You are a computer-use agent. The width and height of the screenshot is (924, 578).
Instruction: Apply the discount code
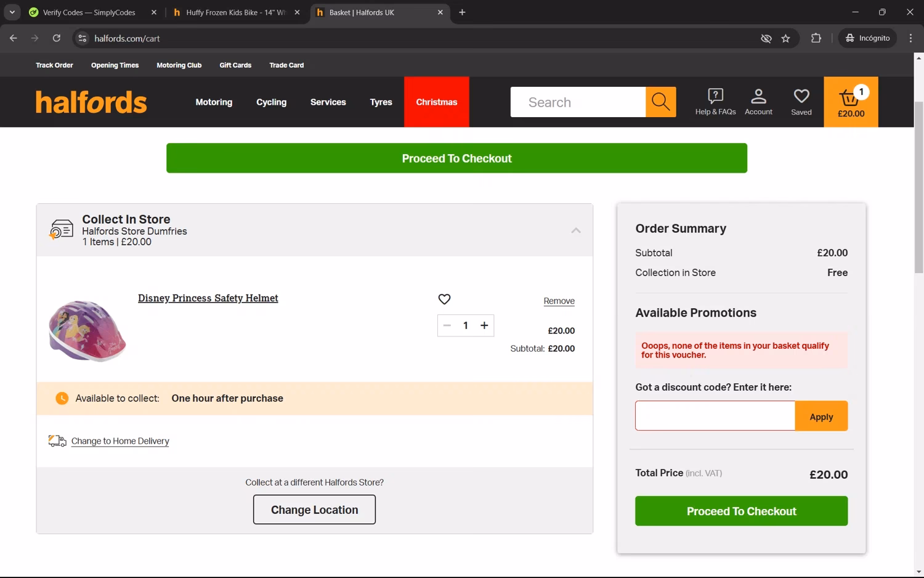[x=821, y=416]
